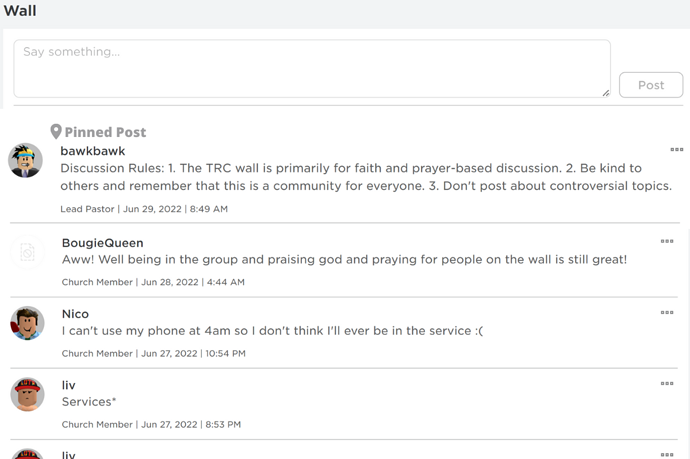
Task: Click the text box resize handle corner
Action: point(606,93)
